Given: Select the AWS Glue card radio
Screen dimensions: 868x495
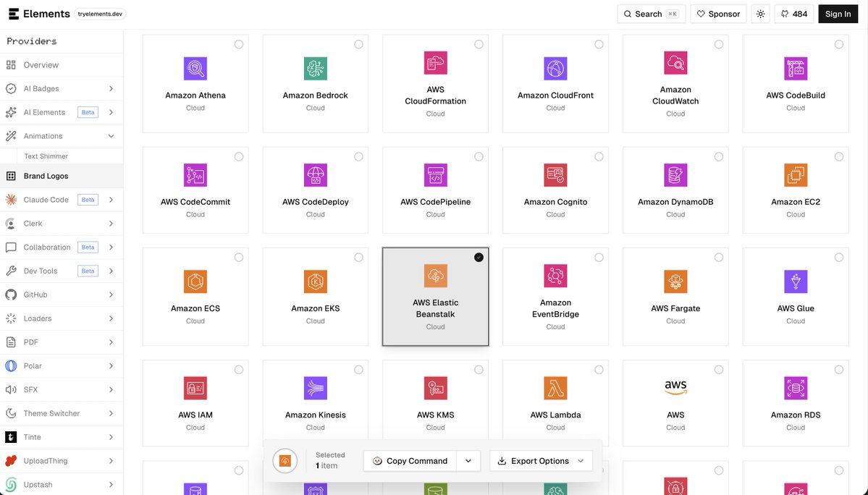Looking at the screenshot, I should [838, 257].
